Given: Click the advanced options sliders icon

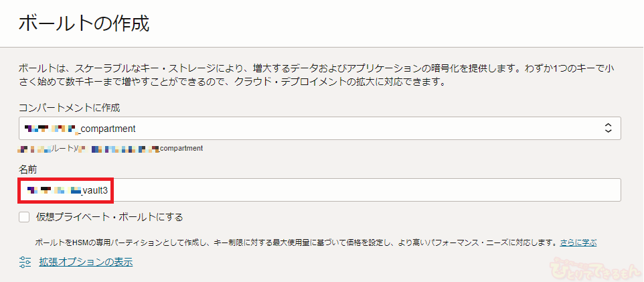Looking at the screenshot, I should click(x=25, y=262).
